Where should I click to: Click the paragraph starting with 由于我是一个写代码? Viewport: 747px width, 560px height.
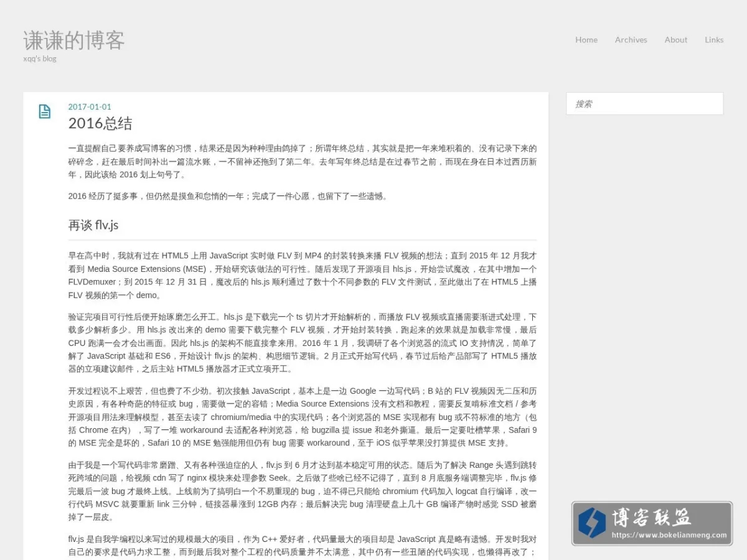pos(303,491)
